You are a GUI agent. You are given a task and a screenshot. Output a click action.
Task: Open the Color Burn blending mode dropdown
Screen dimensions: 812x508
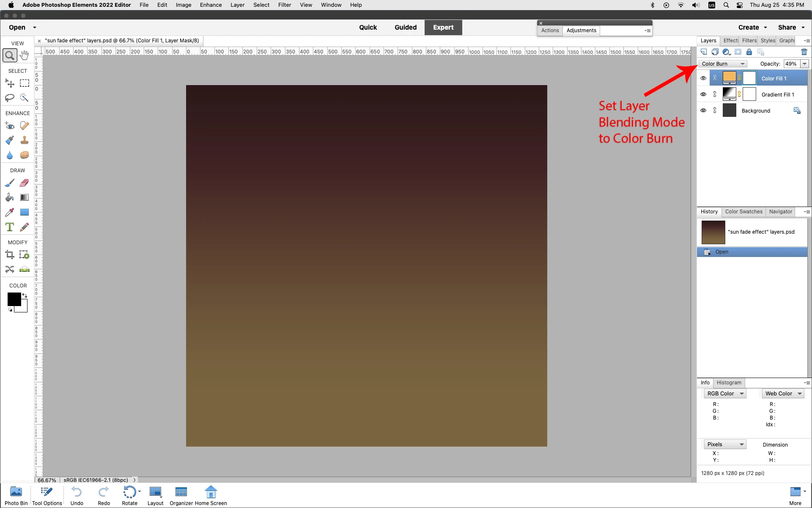click(723, 64)
